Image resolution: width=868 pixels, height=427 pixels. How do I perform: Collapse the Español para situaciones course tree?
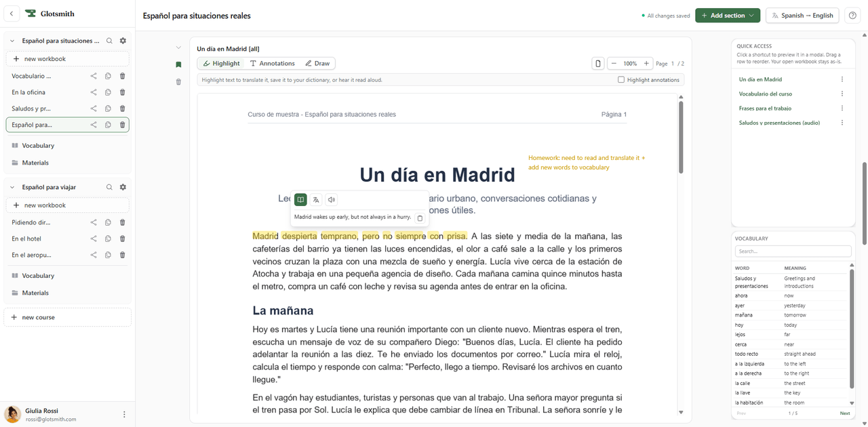pos(12,41)
